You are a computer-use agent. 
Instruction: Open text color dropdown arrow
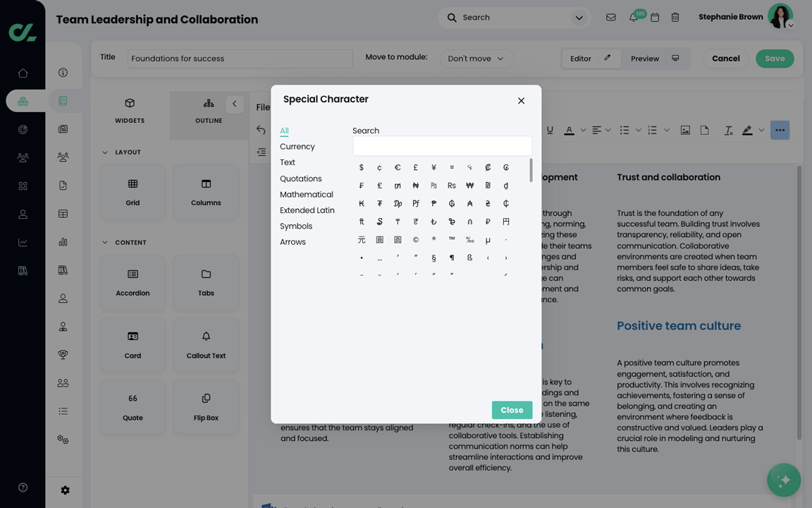(583, 130)
